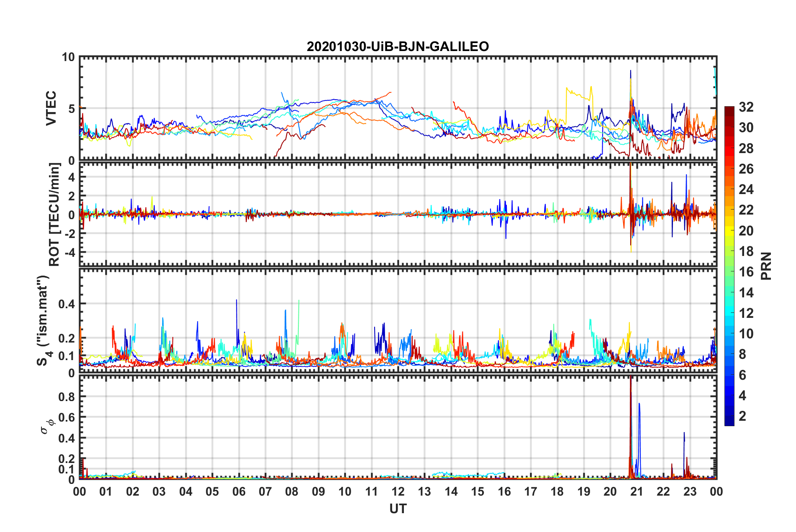Click the "24" tick on the PRN colorbar

point(746,189)
